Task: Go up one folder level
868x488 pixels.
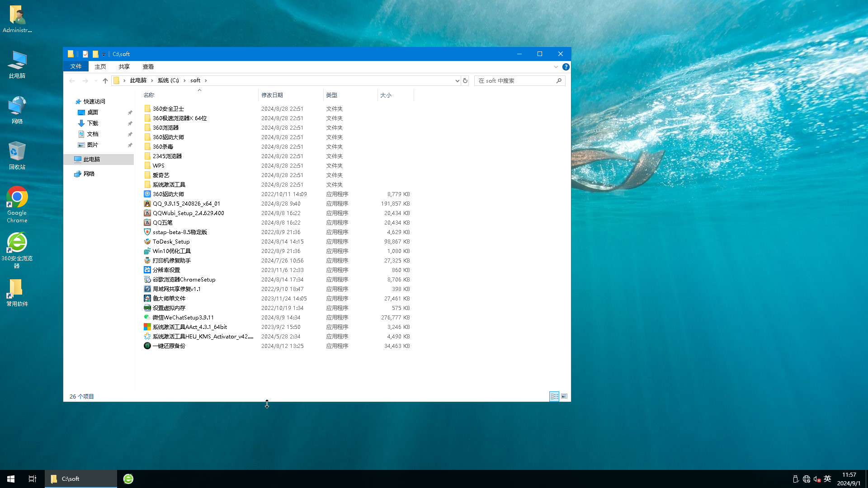Action: click(105, 80)
